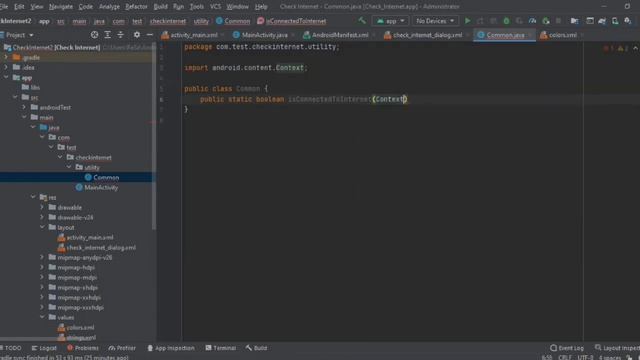Click the Apply Changes rerun icon
The width and height of the screenshot is (640, 360).
[480, 20]
